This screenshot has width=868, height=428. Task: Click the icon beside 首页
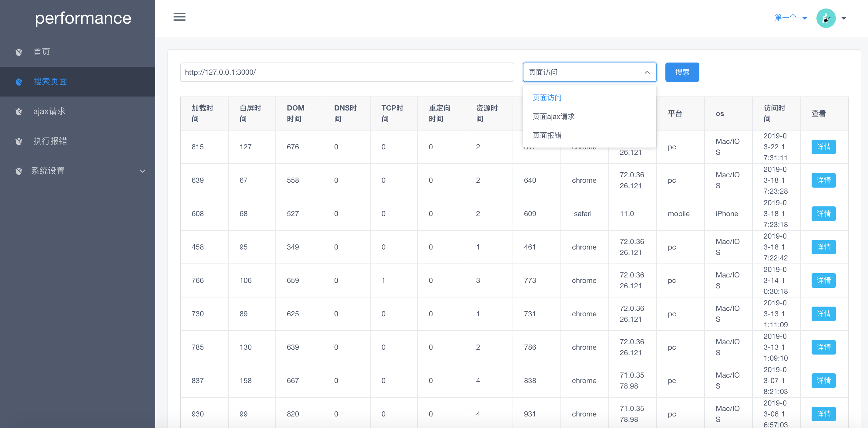[x=19, y=52]
